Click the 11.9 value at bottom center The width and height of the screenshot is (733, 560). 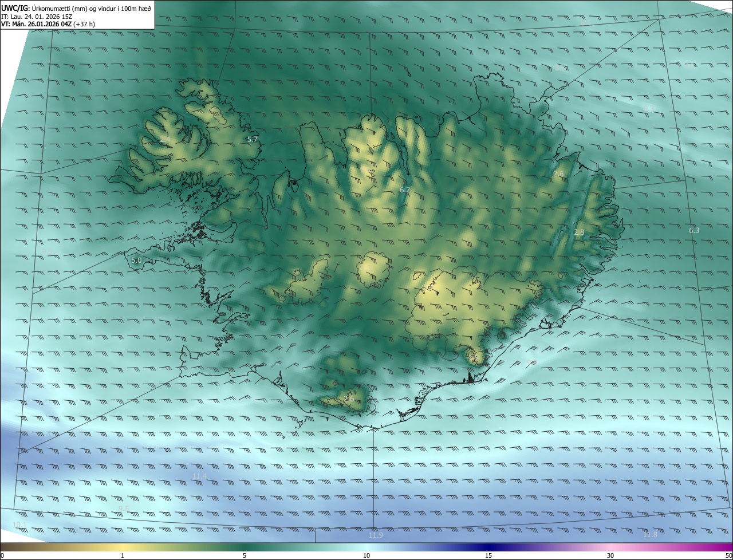tap(376, 535)
